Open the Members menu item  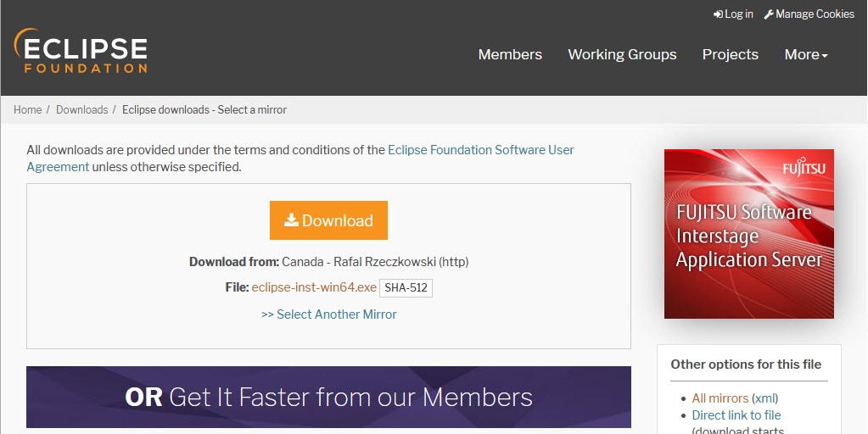[x=510, y=54]
